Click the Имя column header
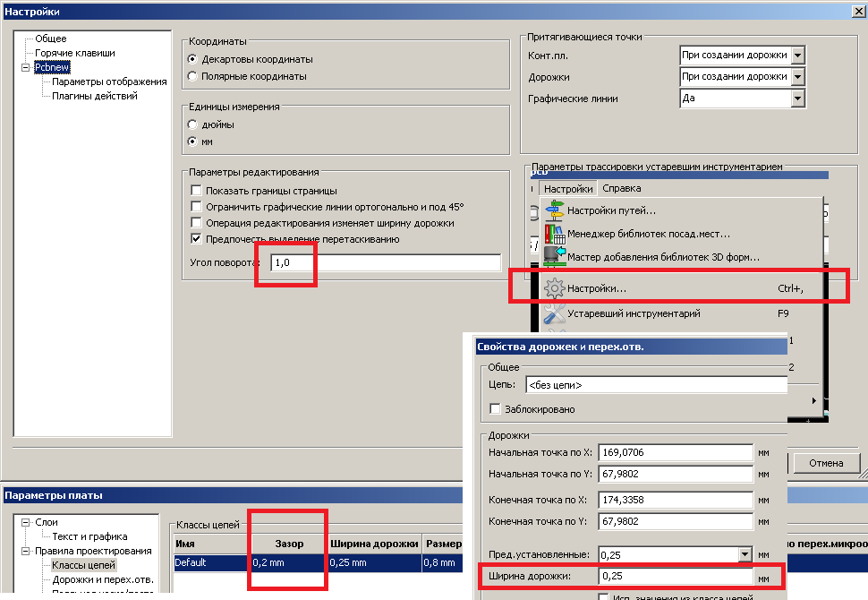The height and width of the screenshot is (600, 868). click(x=213, y=544)
